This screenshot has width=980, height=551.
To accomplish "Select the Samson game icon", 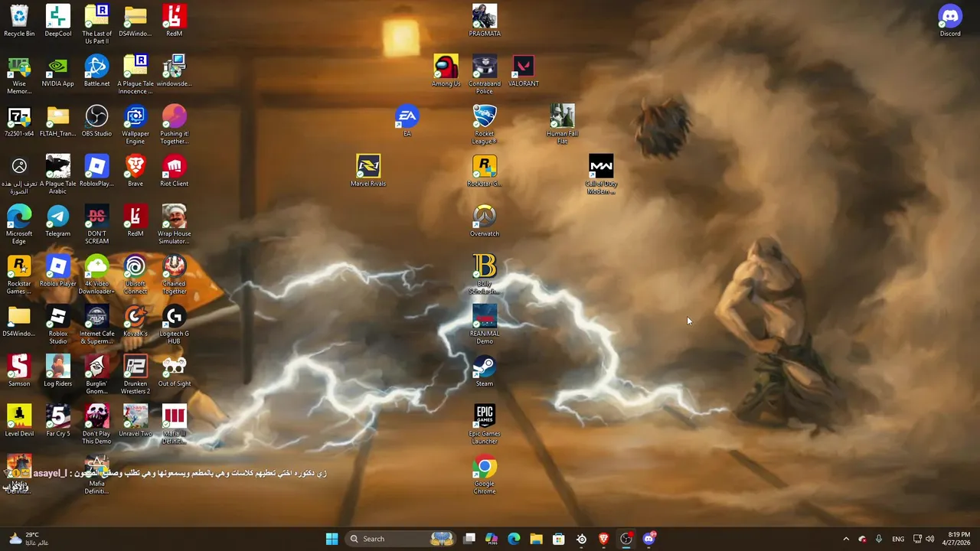I will coord(19,370).
